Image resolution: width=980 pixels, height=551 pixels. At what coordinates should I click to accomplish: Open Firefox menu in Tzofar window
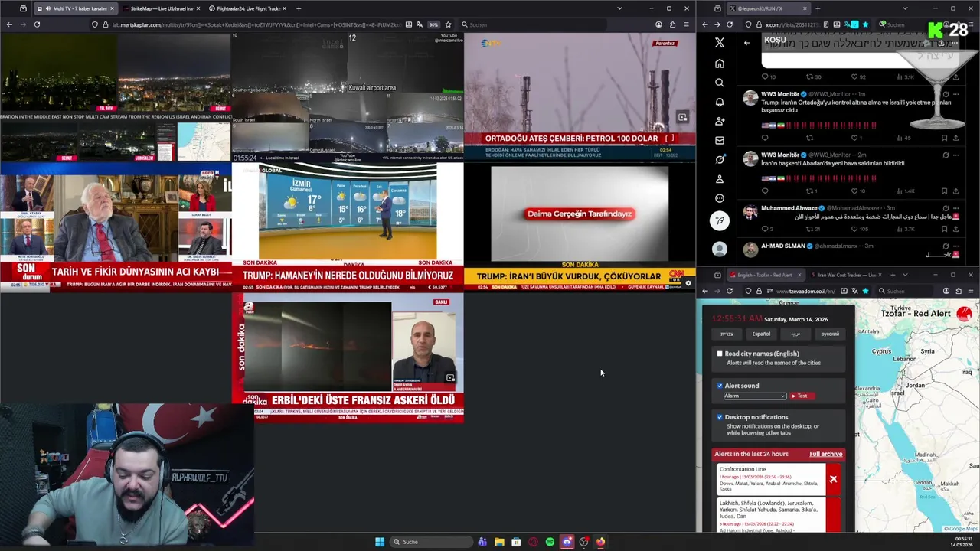(971, 291)
